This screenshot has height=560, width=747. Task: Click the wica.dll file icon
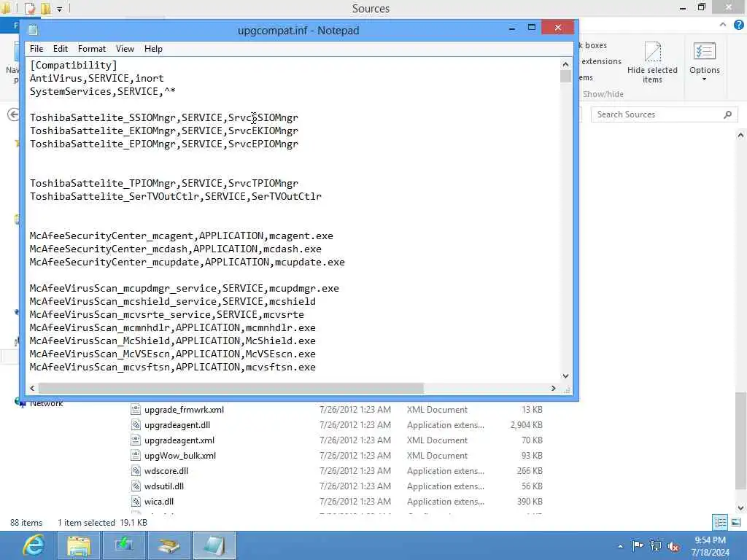point(136,500)
